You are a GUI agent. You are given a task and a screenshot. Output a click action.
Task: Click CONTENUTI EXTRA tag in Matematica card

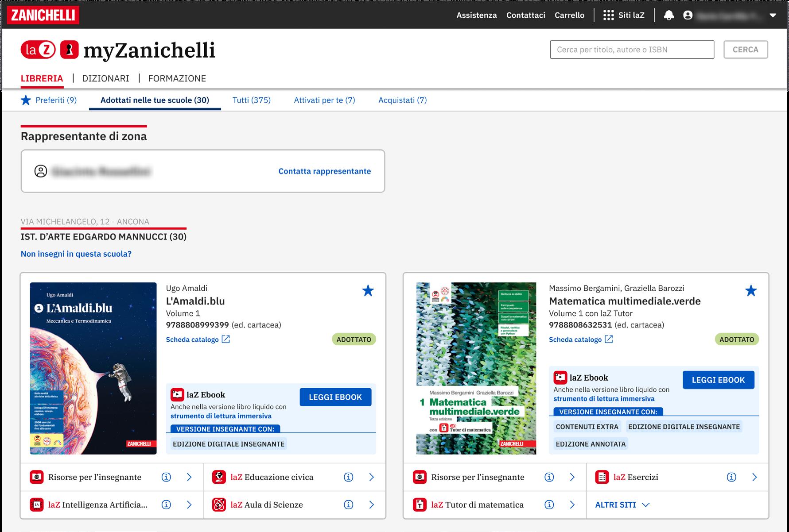587,427
